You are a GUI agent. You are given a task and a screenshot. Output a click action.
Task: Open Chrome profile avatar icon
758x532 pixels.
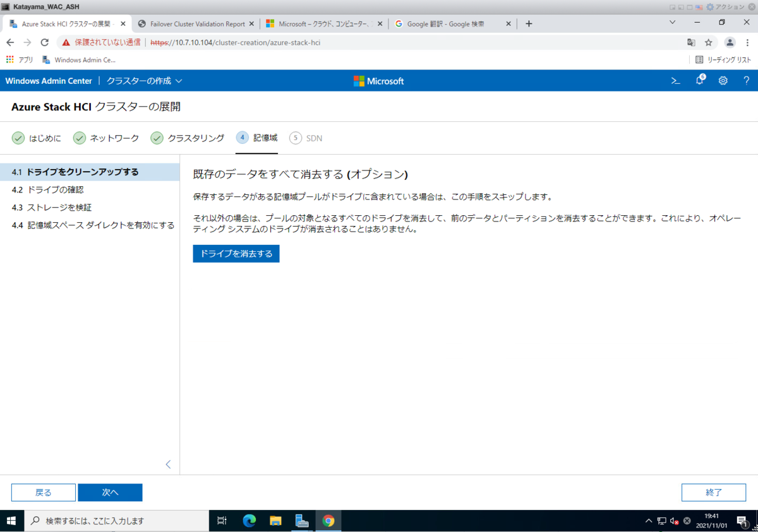pos(730,42)
